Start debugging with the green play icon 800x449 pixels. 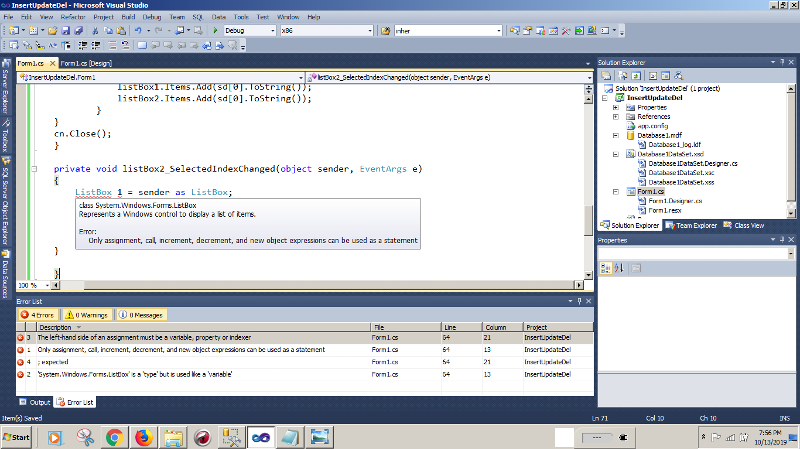215,31
